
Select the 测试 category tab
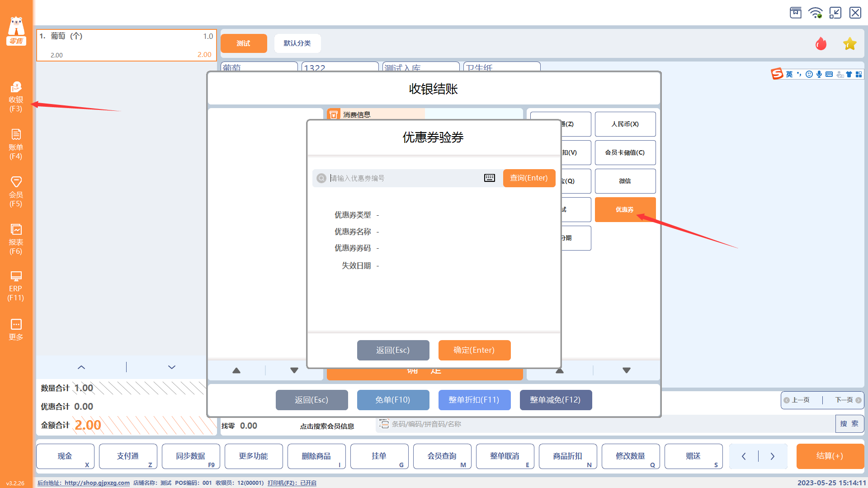click(x=244, y=43)
